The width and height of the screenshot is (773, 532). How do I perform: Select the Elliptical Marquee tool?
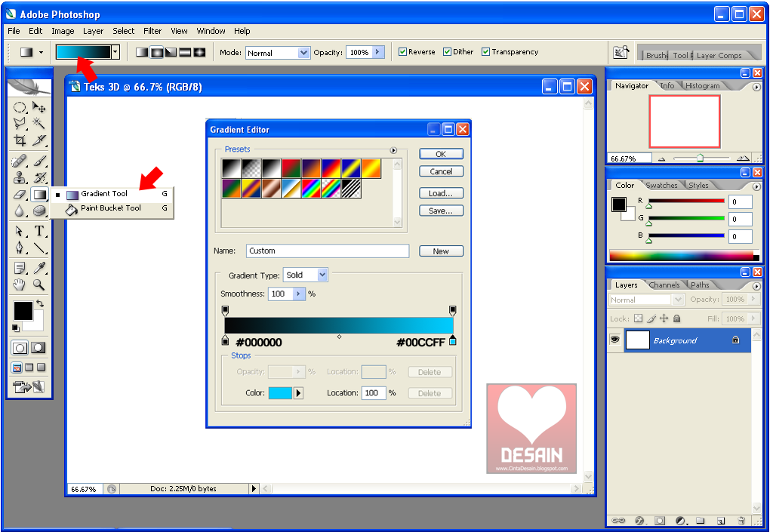click(x=19, y=107)
